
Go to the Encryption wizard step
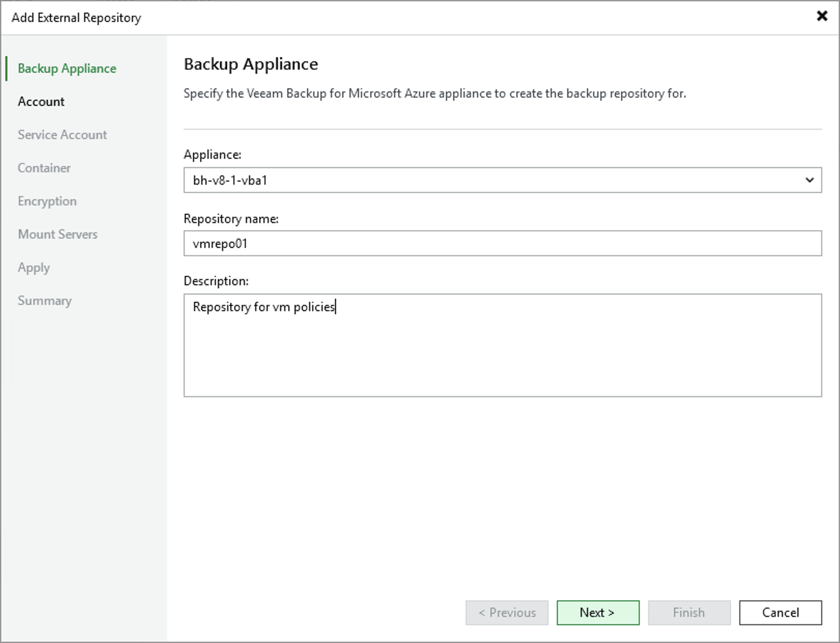(47, 201)
